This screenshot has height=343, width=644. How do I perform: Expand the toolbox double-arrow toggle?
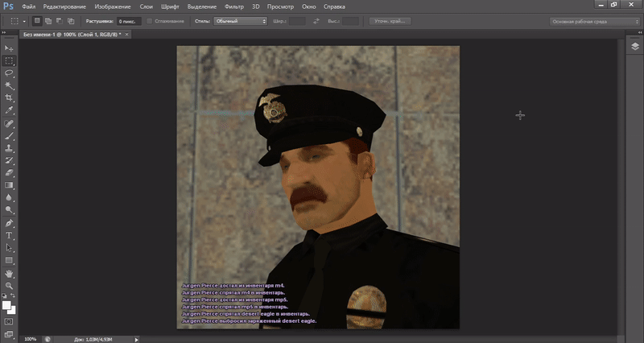[x=4, y=32]
